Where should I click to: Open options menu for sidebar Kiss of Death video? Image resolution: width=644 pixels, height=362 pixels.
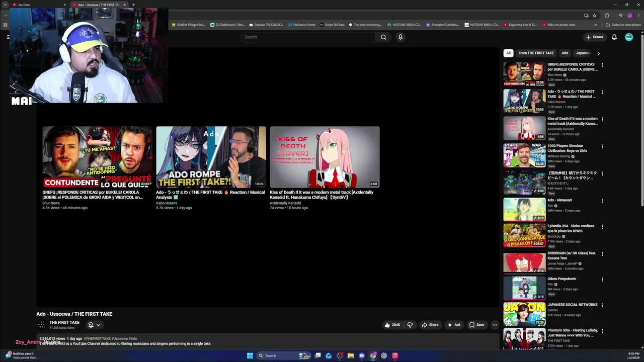[x=602, y=119]
